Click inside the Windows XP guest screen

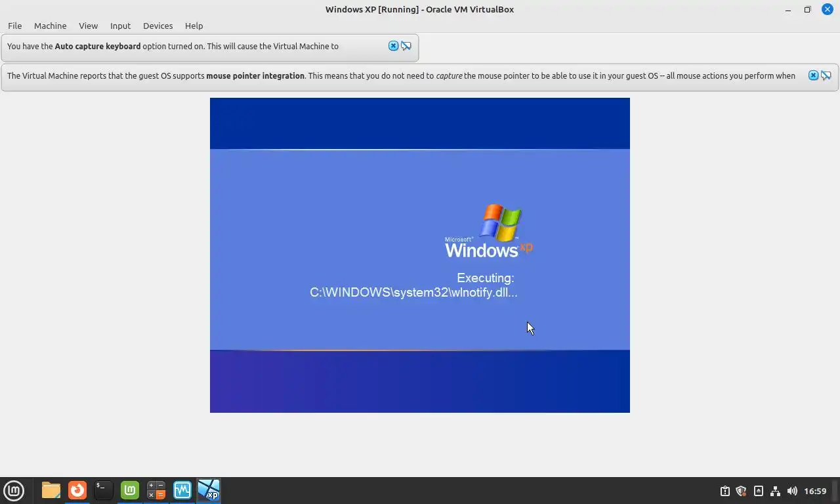coord(420,255)
